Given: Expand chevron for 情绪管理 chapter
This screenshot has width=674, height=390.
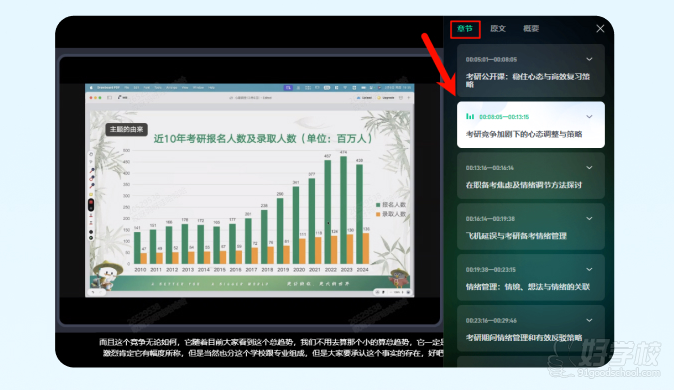Looking at the screenshot, I should click(589, 269).
